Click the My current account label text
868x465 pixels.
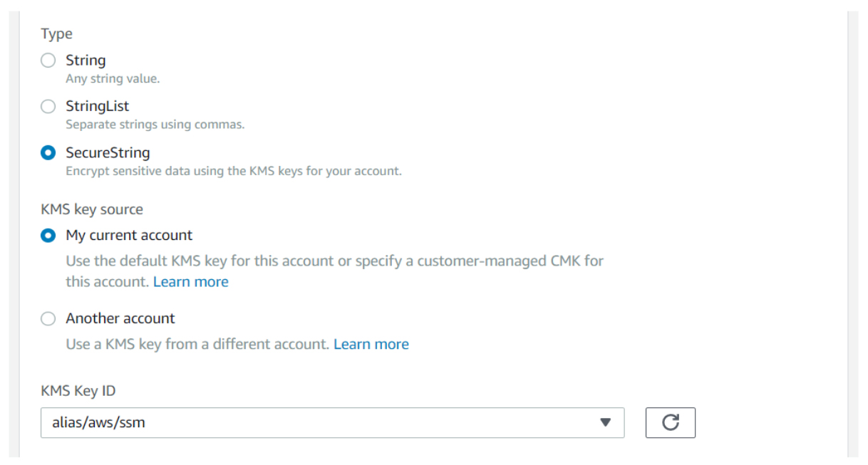(129, 235)
